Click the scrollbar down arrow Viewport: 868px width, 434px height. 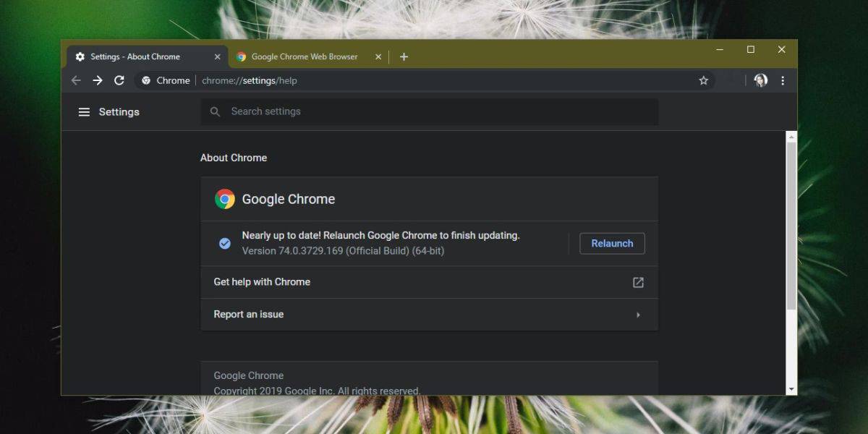[x=791, y=389]
